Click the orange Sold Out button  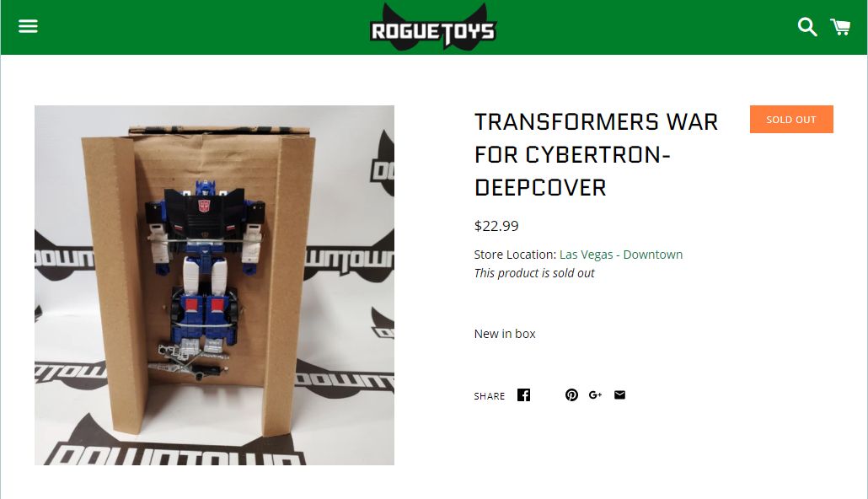[x=791, y=119]
